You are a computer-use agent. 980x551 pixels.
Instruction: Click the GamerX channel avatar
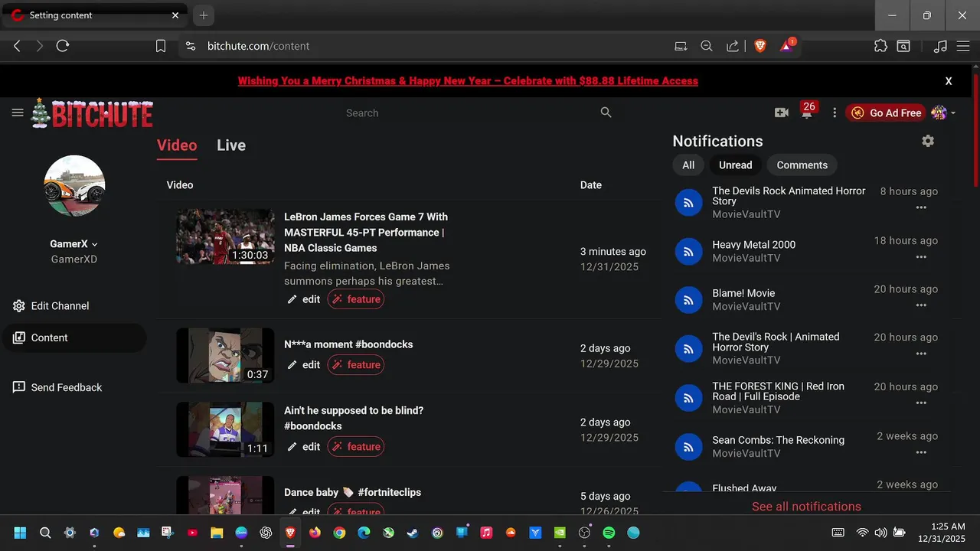(74, 186)
